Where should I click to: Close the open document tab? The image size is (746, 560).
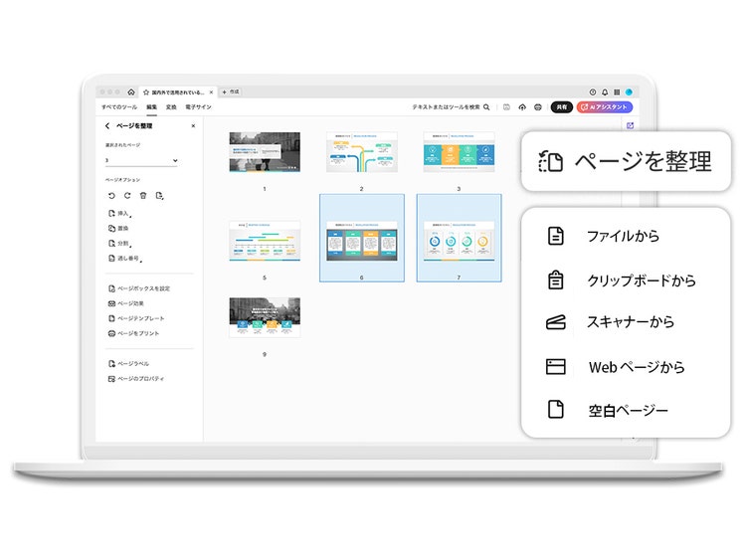click(x=211, y=93)
